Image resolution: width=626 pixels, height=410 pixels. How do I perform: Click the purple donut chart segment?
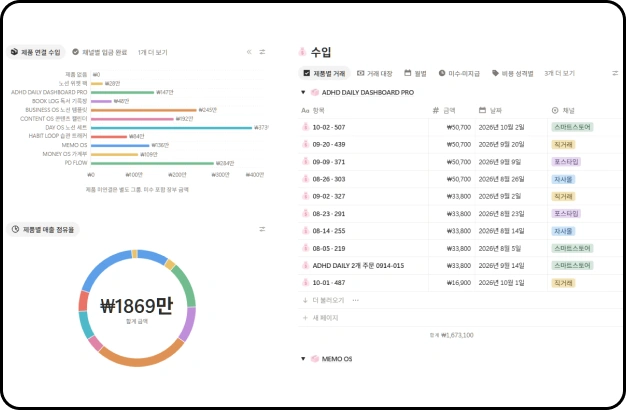(188, 323)
